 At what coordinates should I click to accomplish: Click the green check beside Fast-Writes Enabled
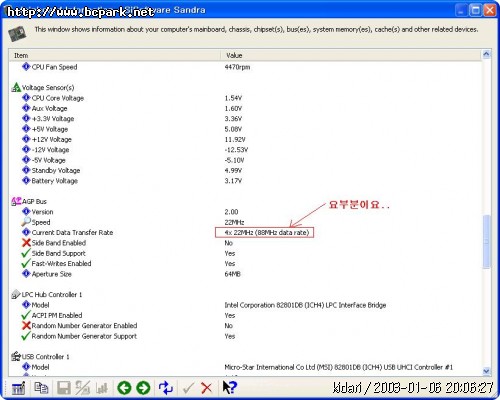(x=26, y=263)
